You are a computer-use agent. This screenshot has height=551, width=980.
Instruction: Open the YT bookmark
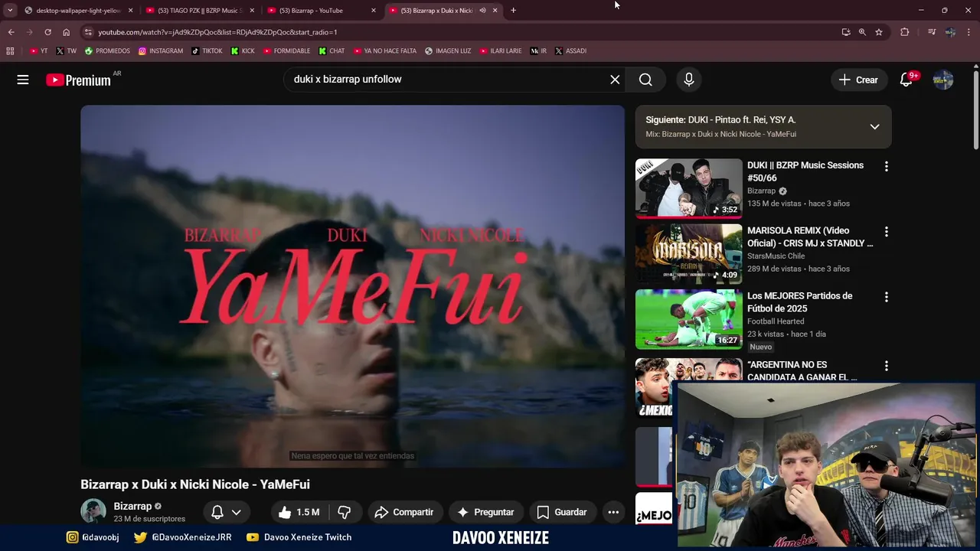click(x=38, y=51)
